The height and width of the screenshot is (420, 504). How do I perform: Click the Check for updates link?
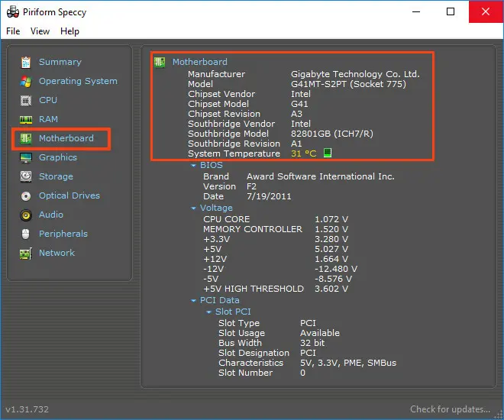tap(450, 409)
